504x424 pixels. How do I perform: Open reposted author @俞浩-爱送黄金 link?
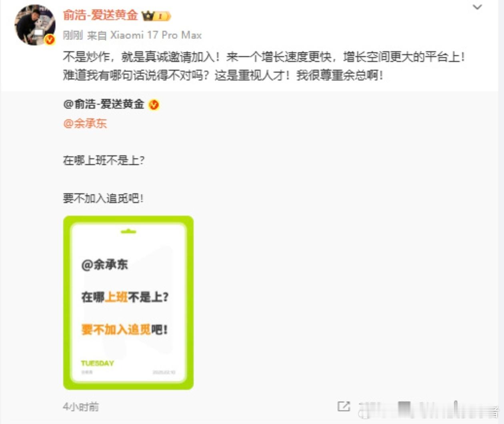104,104
